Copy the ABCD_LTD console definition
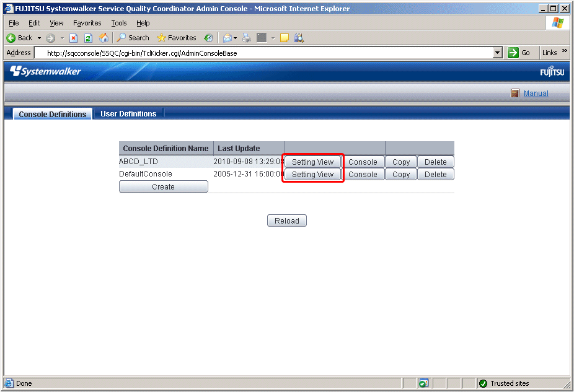Image resolution: width=574 pixels, height=392 pixels. pos(401,162)
